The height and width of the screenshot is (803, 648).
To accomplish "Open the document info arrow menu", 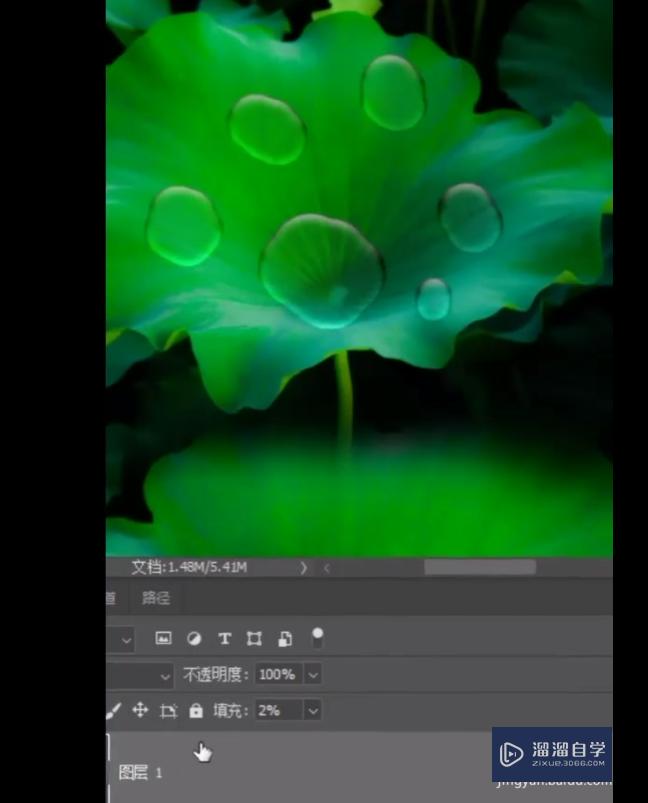I will point(303,567).
